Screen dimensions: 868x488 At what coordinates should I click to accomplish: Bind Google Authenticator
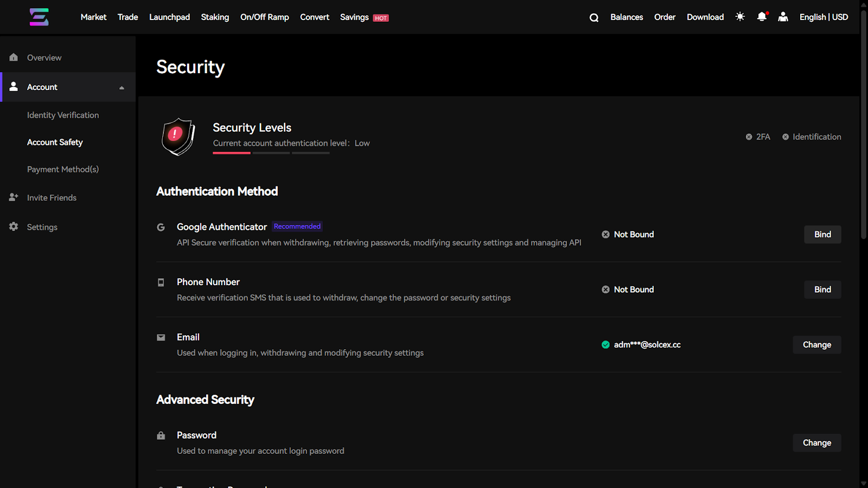point(822,234)
